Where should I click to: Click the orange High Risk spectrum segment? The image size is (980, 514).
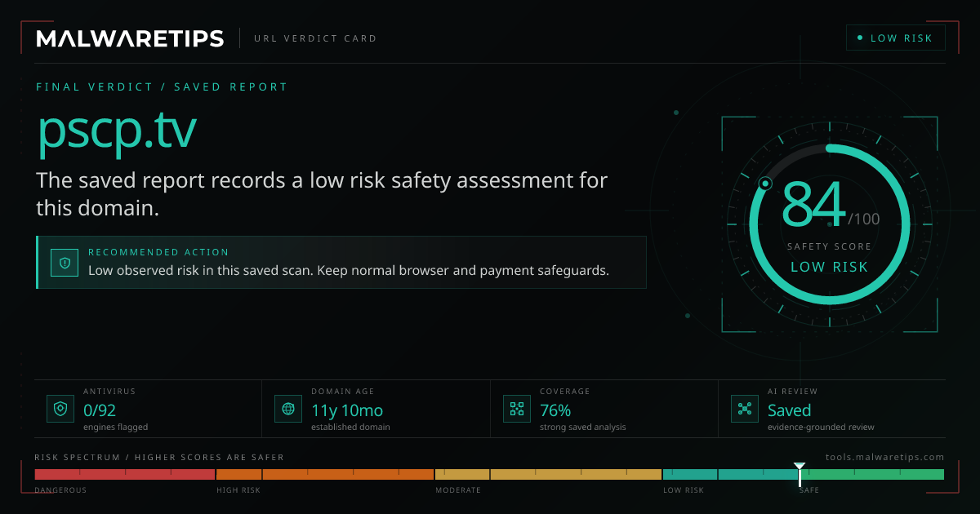pyautogui.click(x=324, y=474)
